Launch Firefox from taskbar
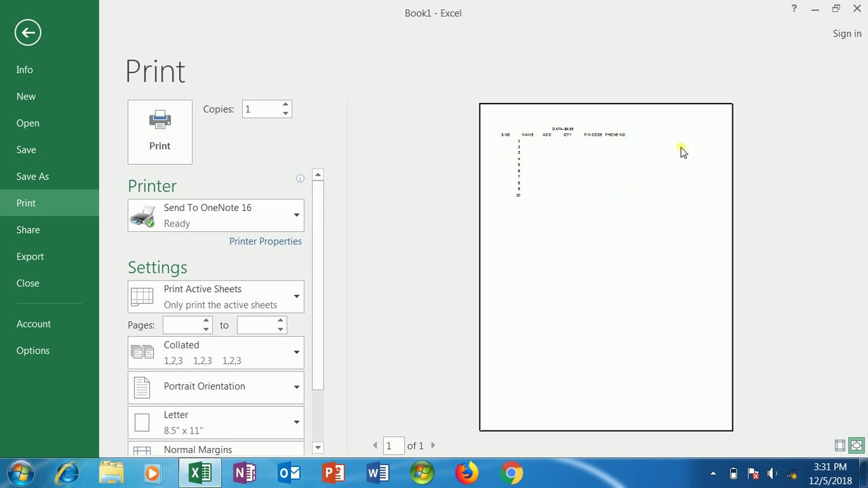Image resolution: width=868 pixels, height=488 pixels. [x=467, y=472]
